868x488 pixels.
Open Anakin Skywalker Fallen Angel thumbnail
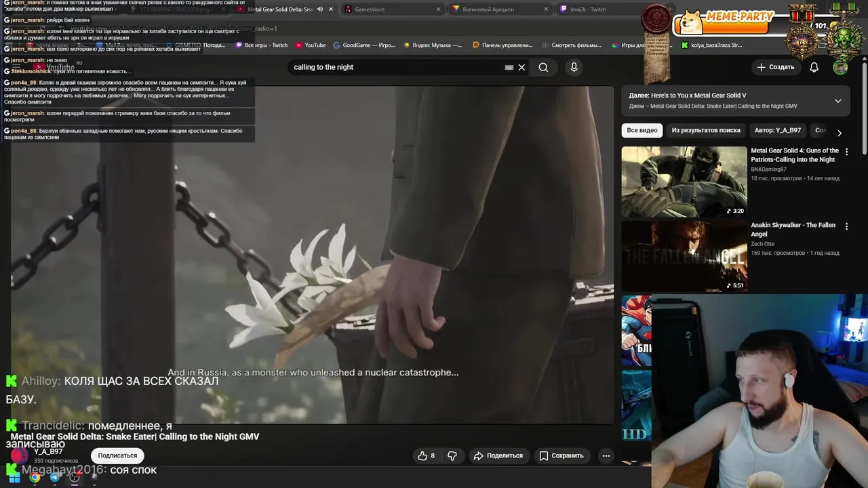(684, 256)
